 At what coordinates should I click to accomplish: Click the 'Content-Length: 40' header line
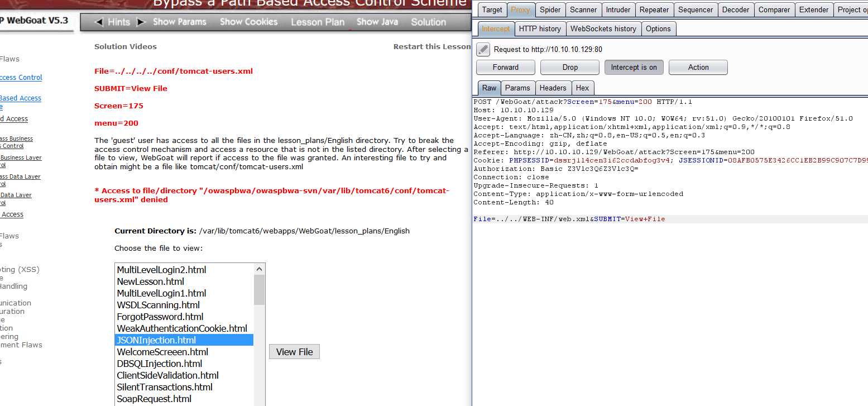click(x=514, y=202)
